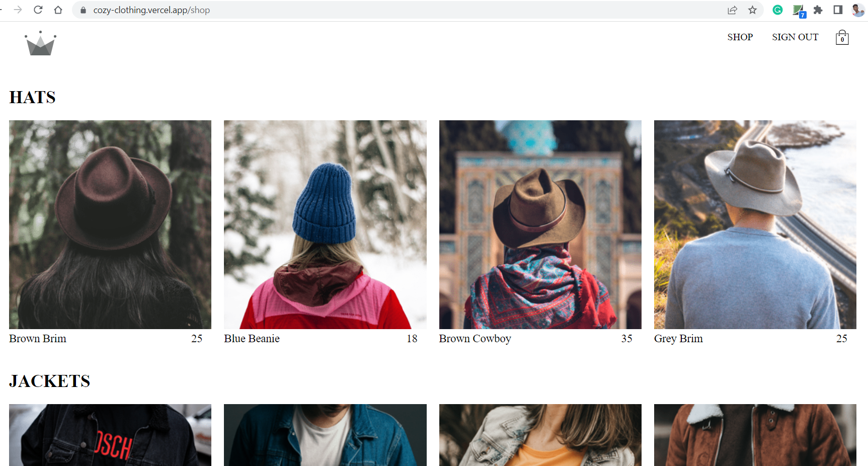The height and width of the screenshot is (466, 868).
Task: Click the browser home button
Action: 58,10
